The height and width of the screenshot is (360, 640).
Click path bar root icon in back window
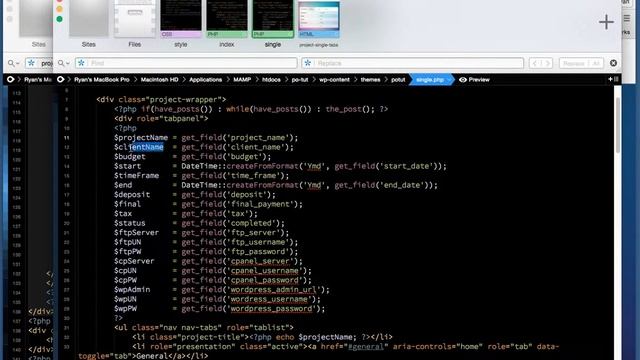click(10, 80)
